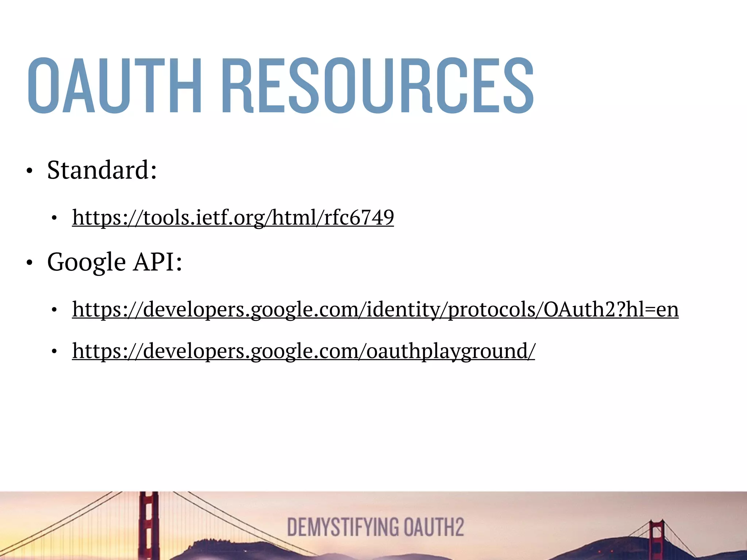Viewport: 747px width, 560px height.
Task: Click the word OAUTH2 in the footer
Action: tap(434, 527)
